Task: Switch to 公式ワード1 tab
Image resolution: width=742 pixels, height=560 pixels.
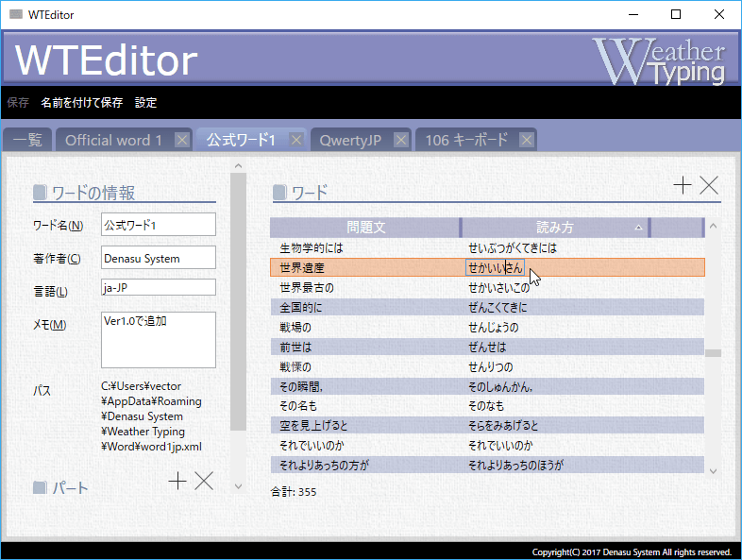Action: click(241, 140)
